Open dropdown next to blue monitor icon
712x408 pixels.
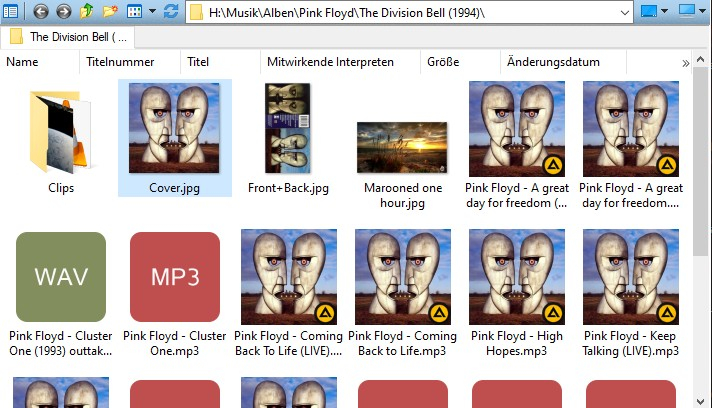pos(664,11)
